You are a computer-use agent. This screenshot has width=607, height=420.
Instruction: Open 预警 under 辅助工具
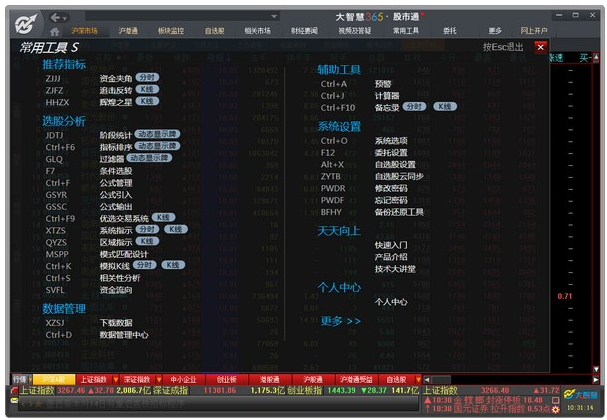point(383,84)
